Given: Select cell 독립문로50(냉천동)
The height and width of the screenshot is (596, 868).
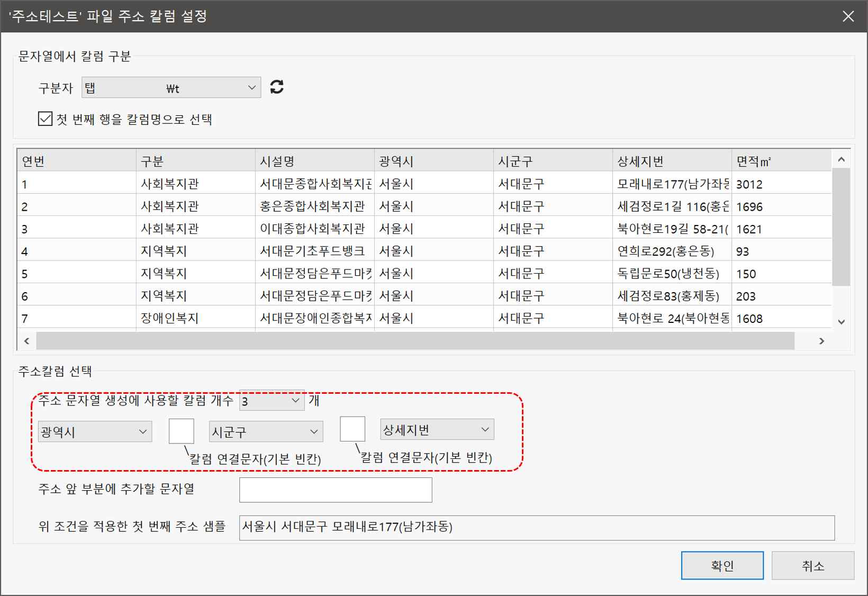Looking at the screenshot, I should (672, 273).
